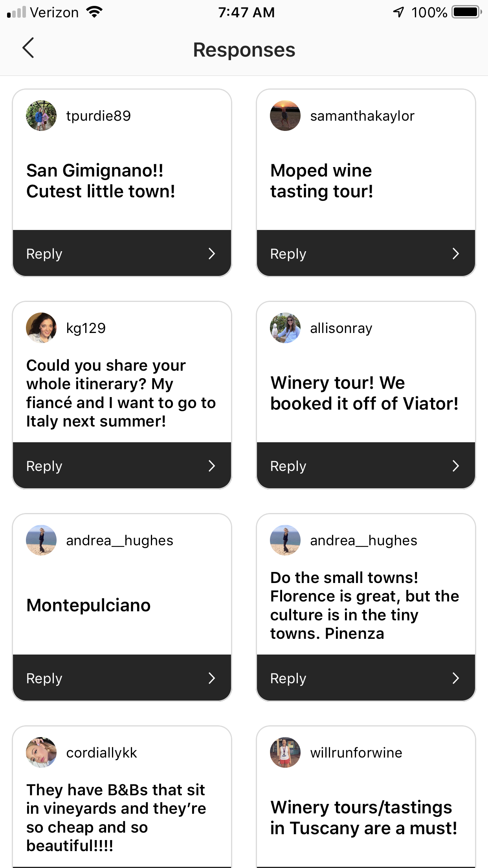Select the San Gimignano response text
Viewport: 488px width, 868px height.
point(101,181)
